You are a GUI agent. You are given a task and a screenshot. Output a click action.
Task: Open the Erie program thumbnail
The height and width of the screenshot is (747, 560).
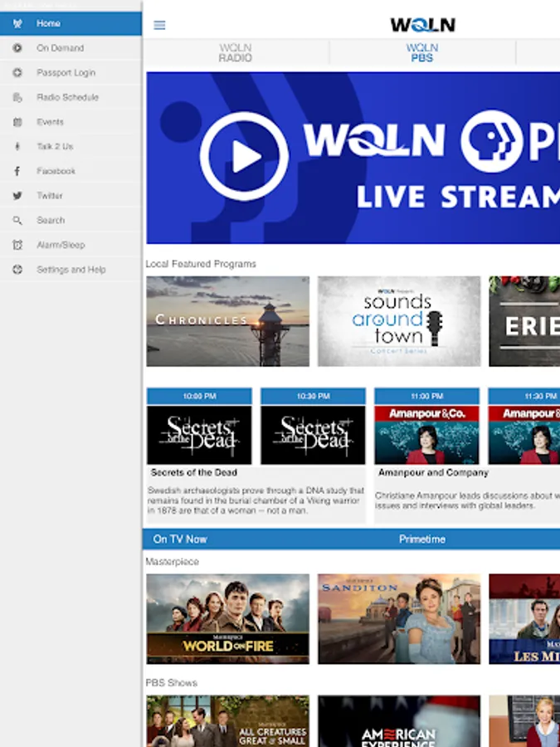pyautogui.click(x=524, y=321)
